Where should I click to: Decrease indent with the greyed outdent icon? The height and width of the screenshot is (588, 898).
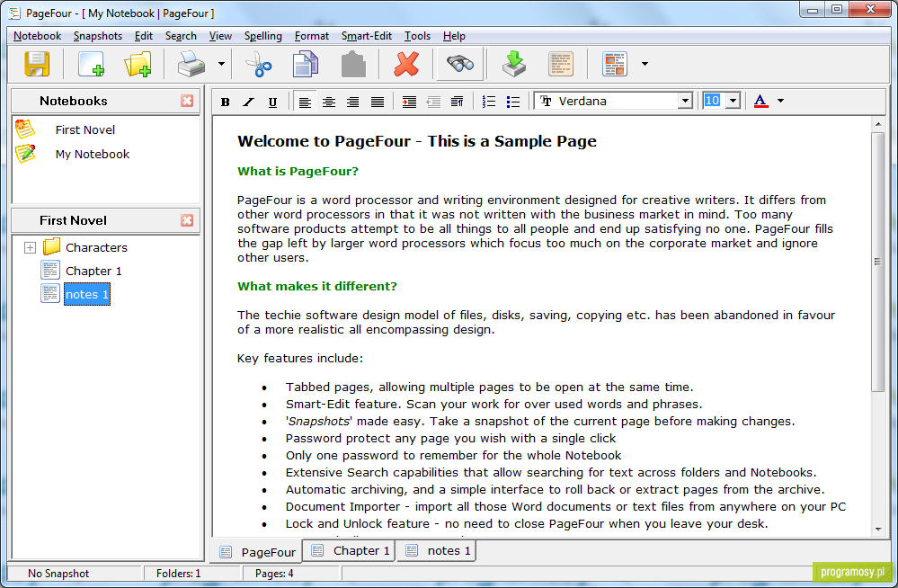pyautogui.click(x=433, y=102)
